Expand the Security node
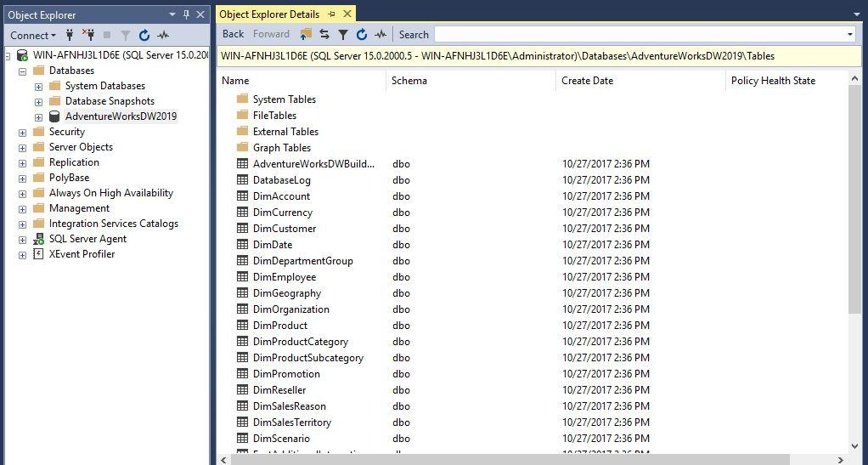Viewport: 868px width, 465px height. coord(22,133)
